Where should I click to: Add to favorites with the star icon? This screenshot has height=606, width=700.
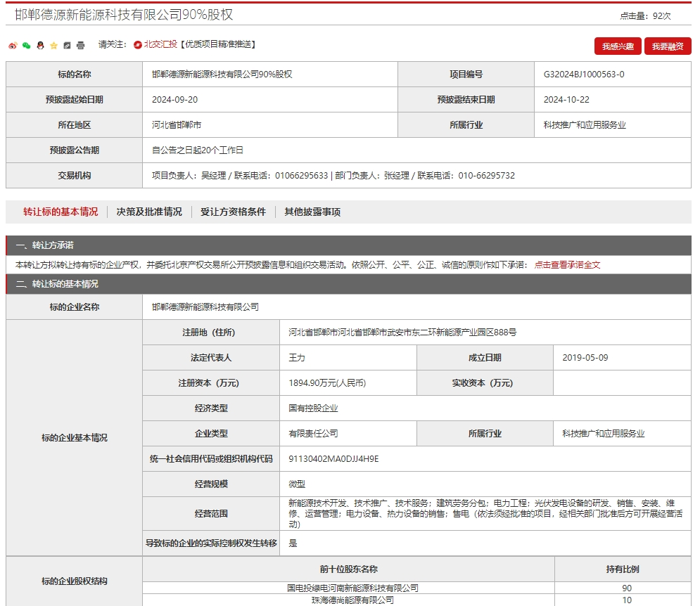coord(53,45)
